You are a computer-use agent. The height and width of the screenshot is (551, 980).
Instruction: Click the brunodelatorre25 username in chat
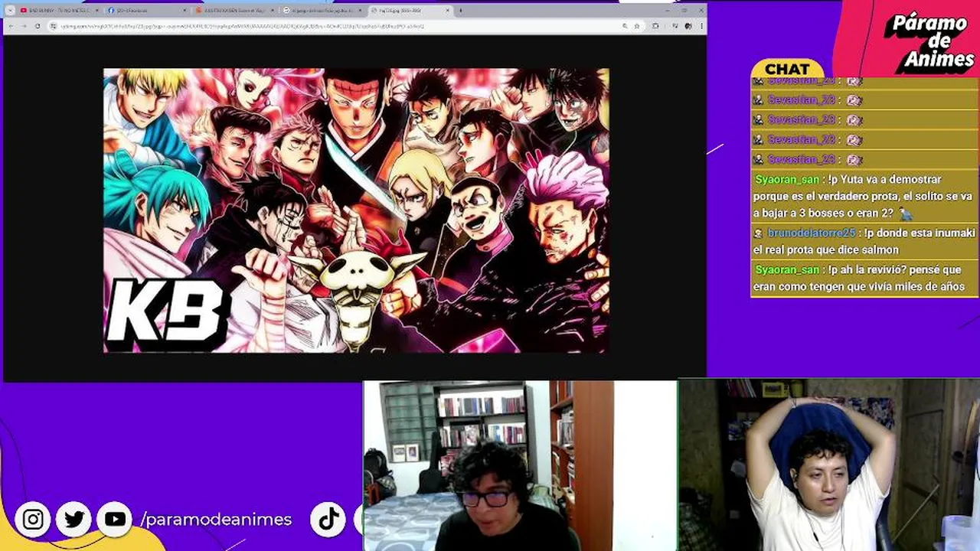pos(812,233)
